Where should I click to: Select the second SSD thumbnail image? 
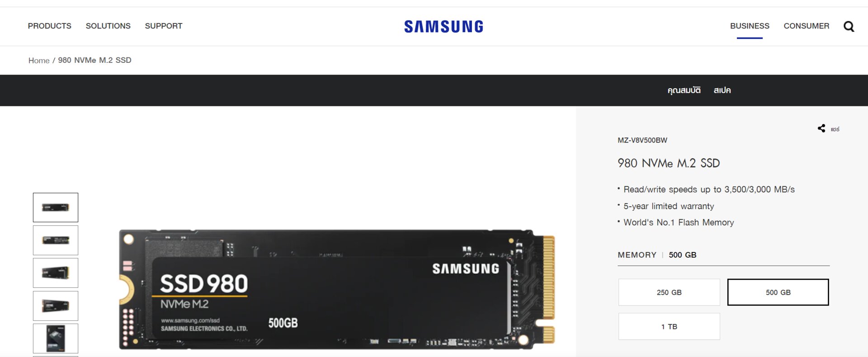tap(56, 240)
